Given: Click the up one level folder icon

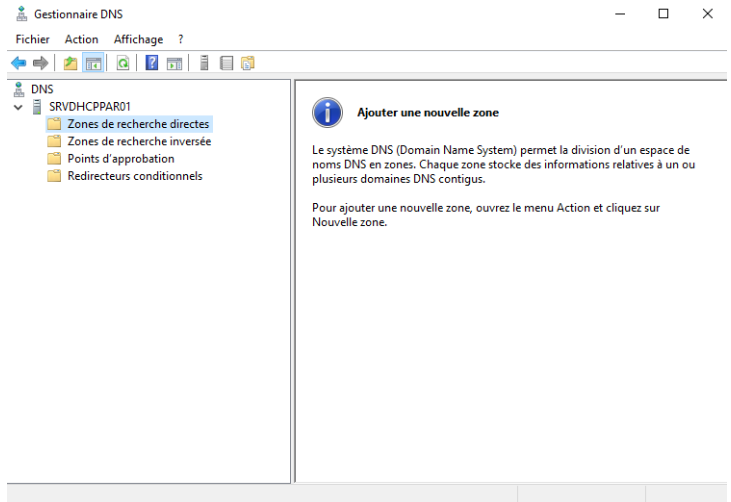Looking at the screenshot, I should pyautogui.click(x=70, y=63).
